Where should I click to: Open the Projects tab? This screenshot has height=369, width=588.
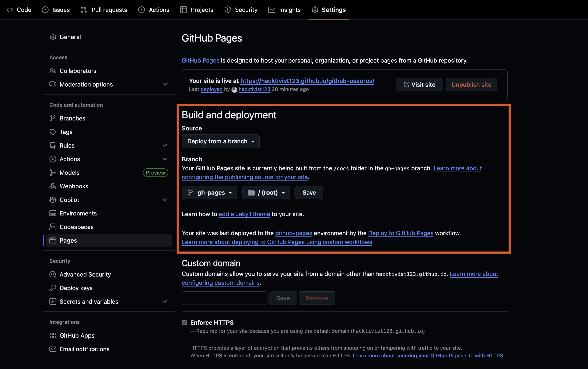(197, 10)
